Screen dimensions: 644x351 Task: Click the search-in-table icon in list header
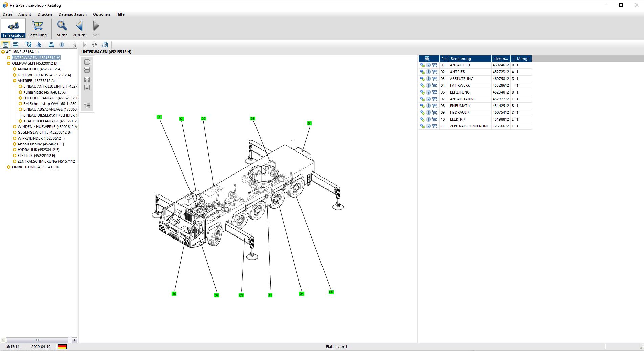click(x=427, y=59)
